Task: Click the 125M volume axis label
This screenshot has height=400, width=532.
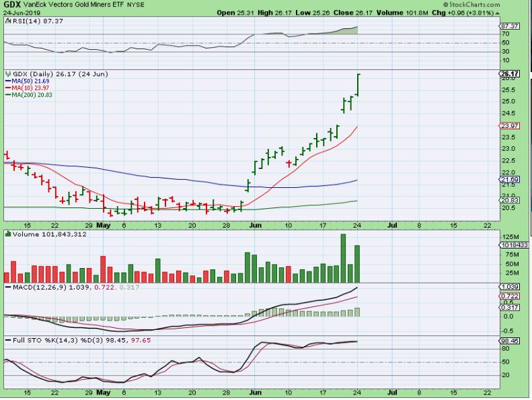Action: [x=511, y=237]
